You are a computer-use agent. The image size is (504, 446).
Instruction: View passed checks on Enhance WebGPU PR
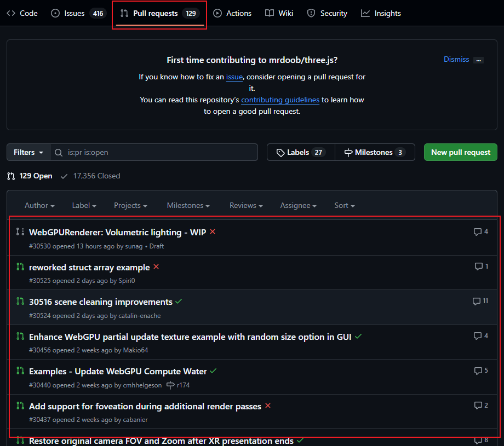click(358, 336)
